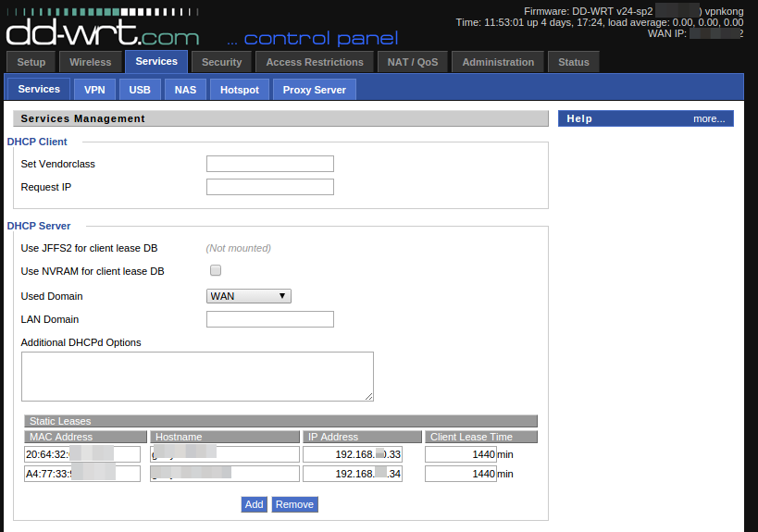Click the Firmware version text

point(633,11)
